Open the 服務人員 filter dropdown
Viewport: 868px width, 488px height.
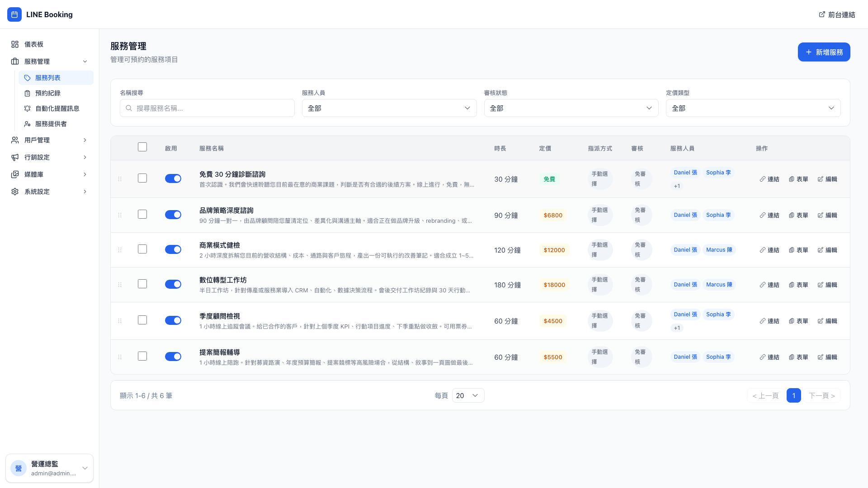(389, 108)
